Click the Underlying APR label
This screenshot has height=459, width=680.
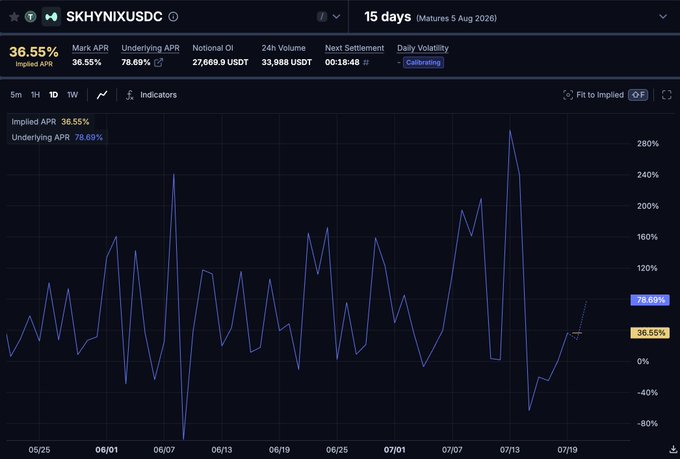pyautogui.click(x=150, y=48)
